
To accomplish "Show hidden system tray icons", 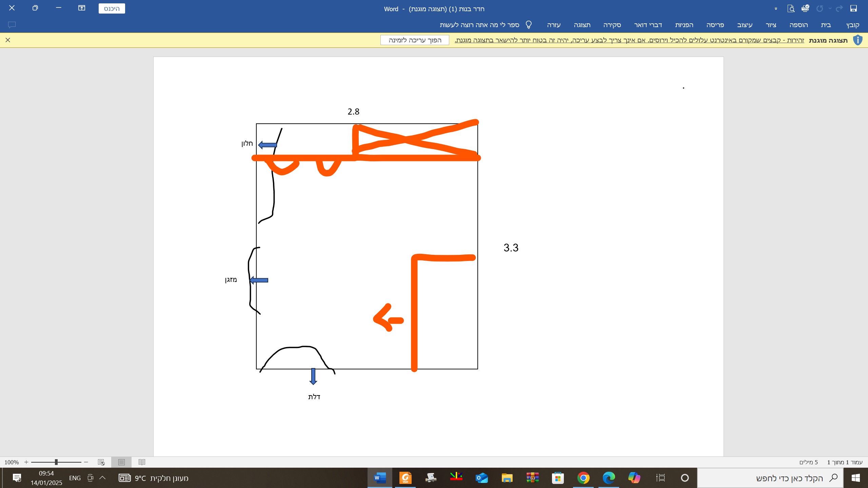I will tap(102, 478).
